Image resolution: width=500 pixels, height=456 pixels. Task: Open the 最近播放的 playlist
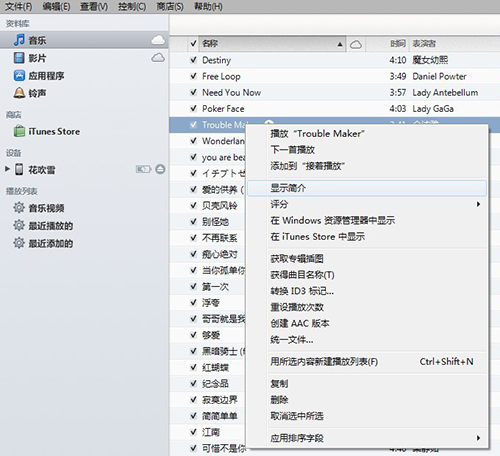pos(51,226)
